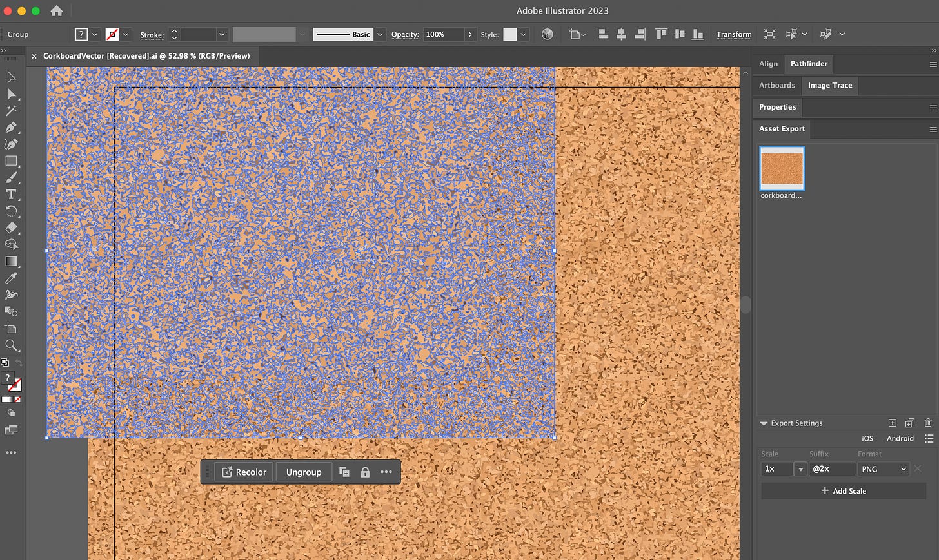
Task: Click the Ungroup button
Action: (304, 472)
